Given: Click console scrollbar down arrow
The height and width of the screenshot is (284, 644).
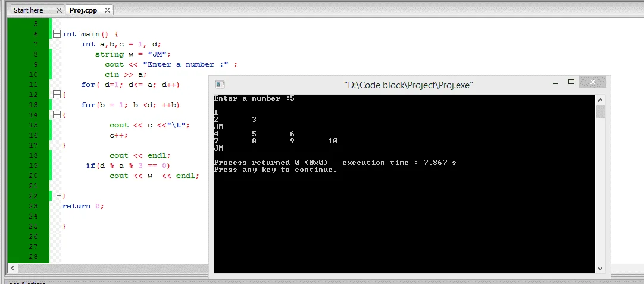Looking at the screenshot, I should tap(600, 269).
